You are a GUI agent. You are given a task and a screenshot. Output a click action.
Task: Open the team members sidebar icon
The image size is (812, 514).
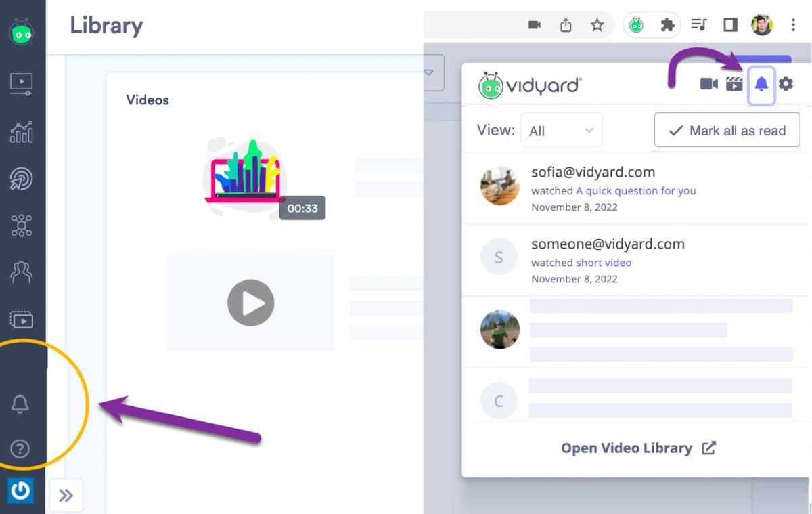[22, 272]
